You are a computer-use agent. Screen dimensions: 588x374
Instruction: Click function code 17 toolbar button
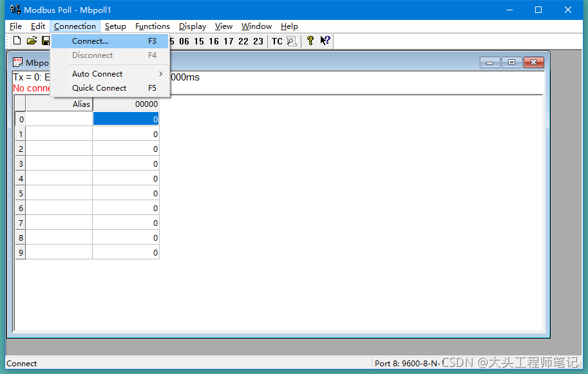[x=229, y=41]
